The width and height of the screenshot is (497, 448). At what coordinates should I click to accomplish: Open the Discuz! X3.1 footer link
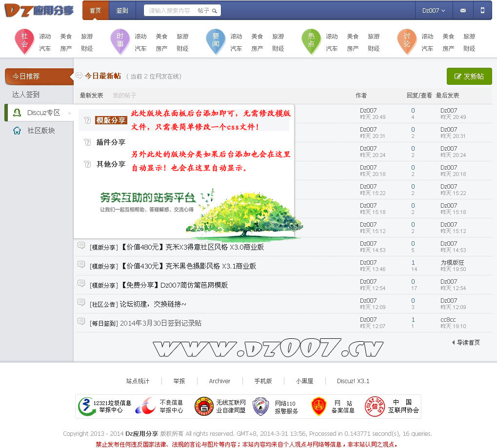pyautogui.click(x=353, y=381)
